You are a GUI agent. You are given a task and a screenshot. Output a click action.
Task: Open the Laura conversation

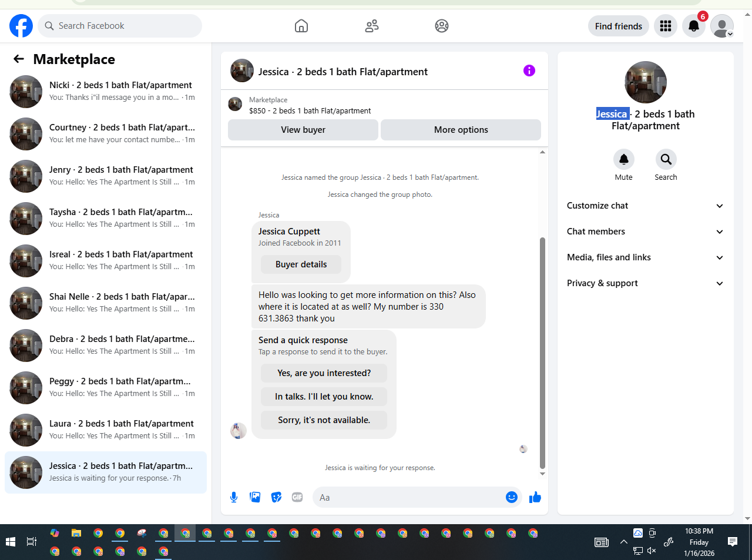pos(106,430)
